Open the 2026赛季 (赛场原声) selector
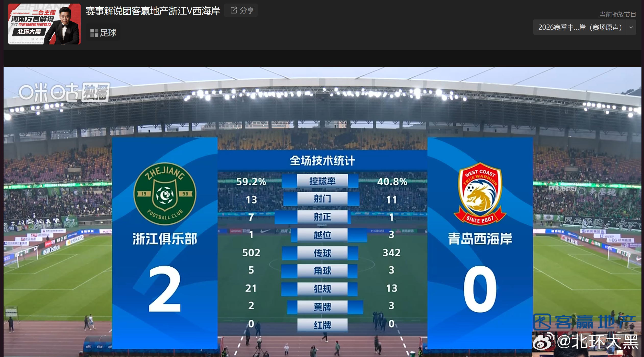 coord(580,27)
